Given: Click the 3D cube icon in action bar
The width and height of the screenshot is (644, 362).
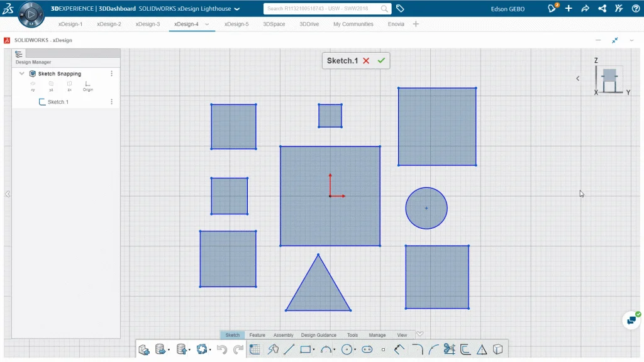Looking at the screenshot, I should tap(498, 349).
